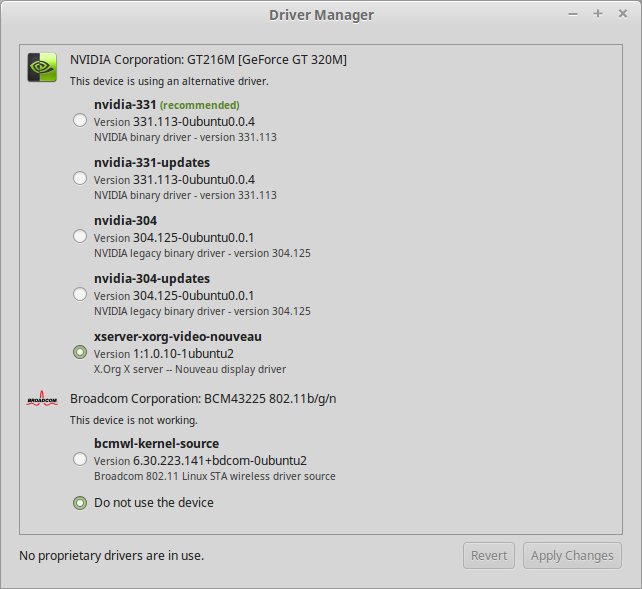Image resolution: width=642 pixels, height=589 pixels.
Task: Click the 'Driver Manager' window title
Action: click(321, 15)
